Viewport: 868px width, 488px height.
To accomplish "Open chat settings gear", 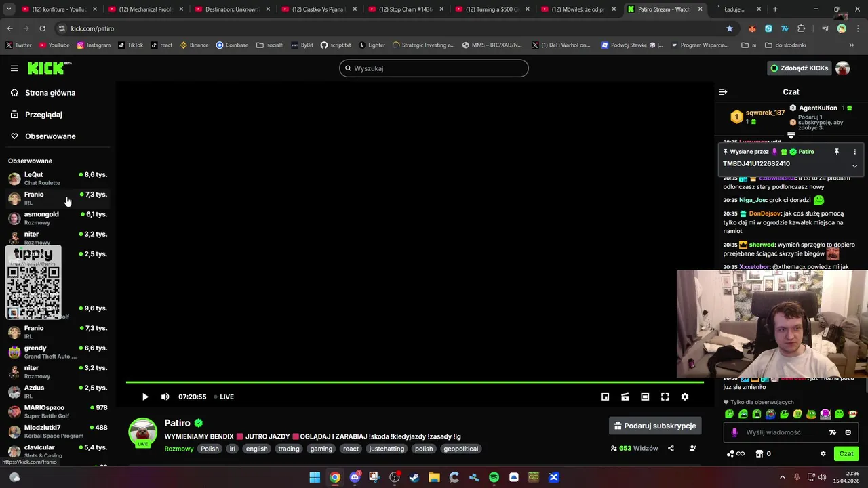I will (823, 453).
